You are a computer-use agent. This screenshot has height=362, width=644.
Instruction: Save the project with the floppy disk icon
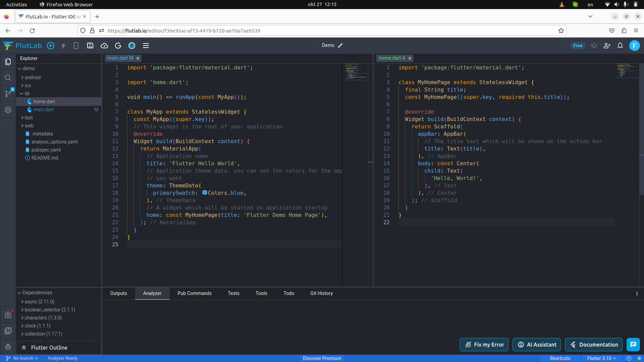click(90, 46)
